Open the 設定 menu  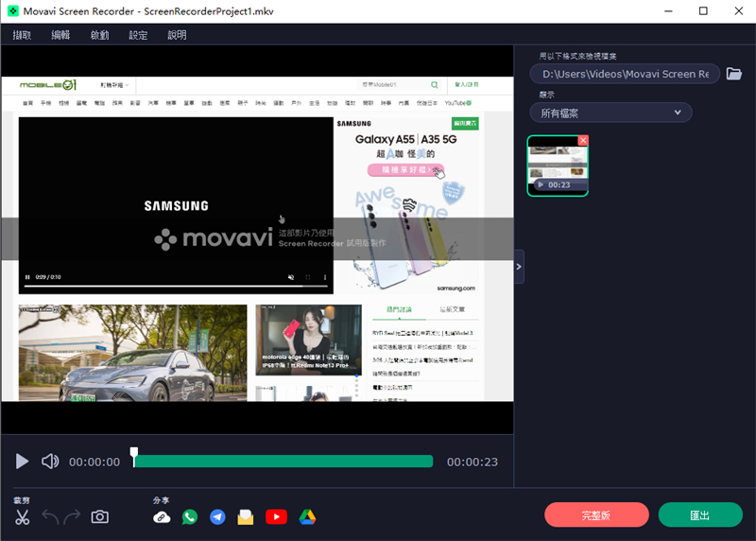138,35
